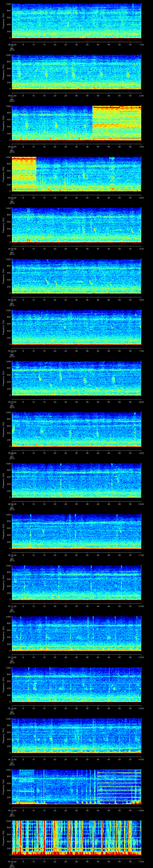Select the spectrogram panel starting at 18:05:00
This screenshot has width=153, height=868.
(x=76, y=276)
